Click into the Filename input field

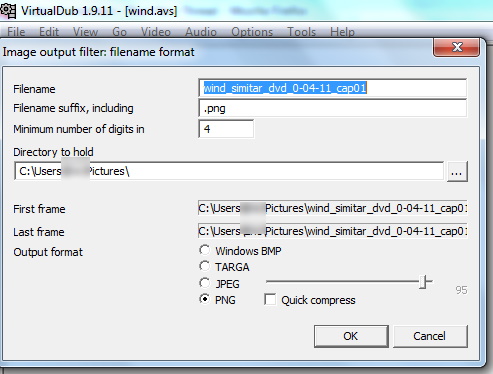(333, 88)
